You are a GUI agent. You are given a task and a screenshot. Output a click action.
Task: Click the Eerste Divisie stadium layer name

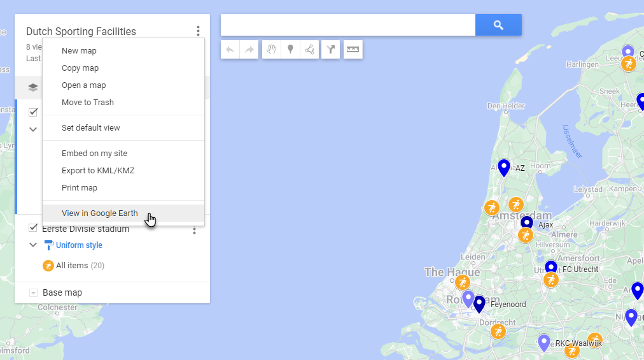85,229
